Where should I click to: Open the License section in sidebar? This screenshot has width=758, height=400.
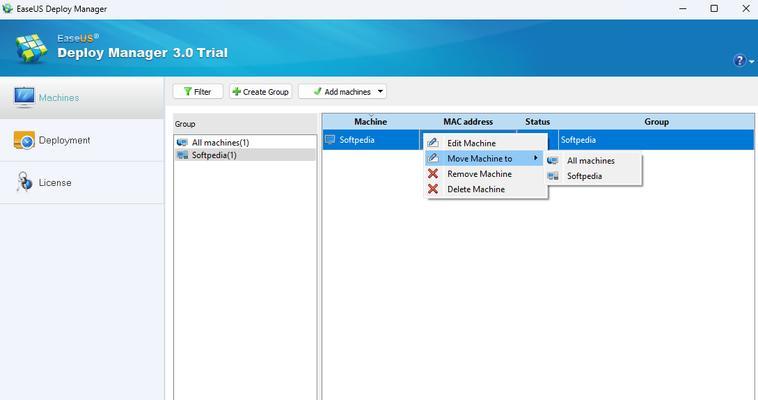pos(82,183)
